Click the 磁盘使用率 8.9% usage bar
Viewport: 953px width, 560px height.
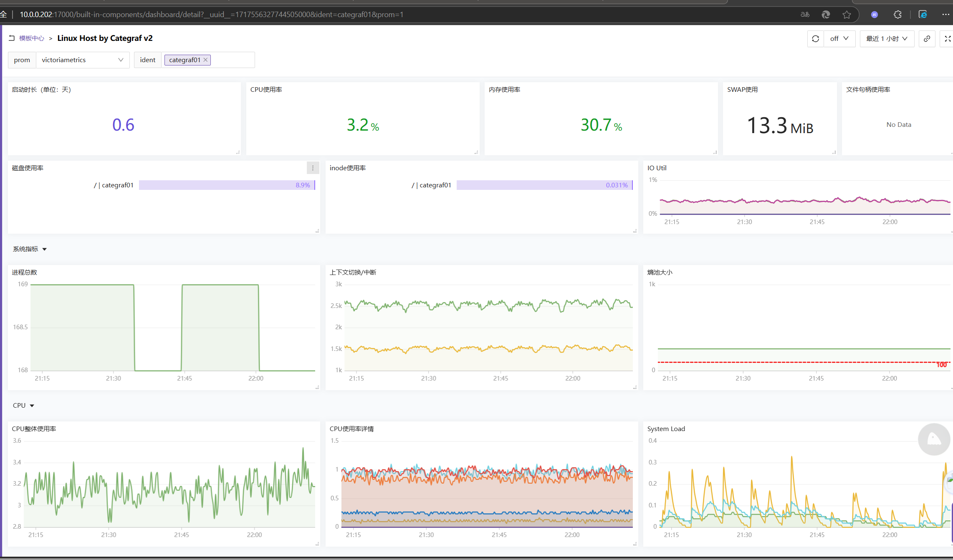point(227,185)
